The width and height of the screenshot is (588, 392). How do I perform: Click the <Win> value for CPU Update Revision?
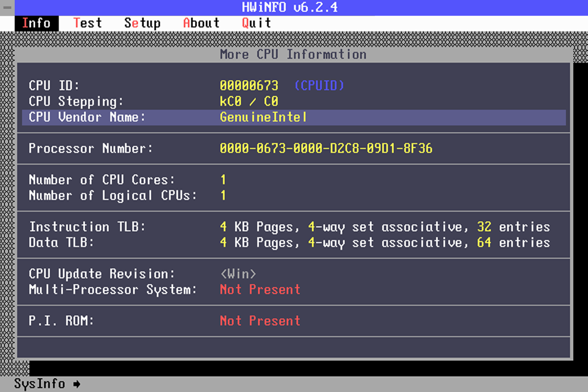[x=238, y=274]
